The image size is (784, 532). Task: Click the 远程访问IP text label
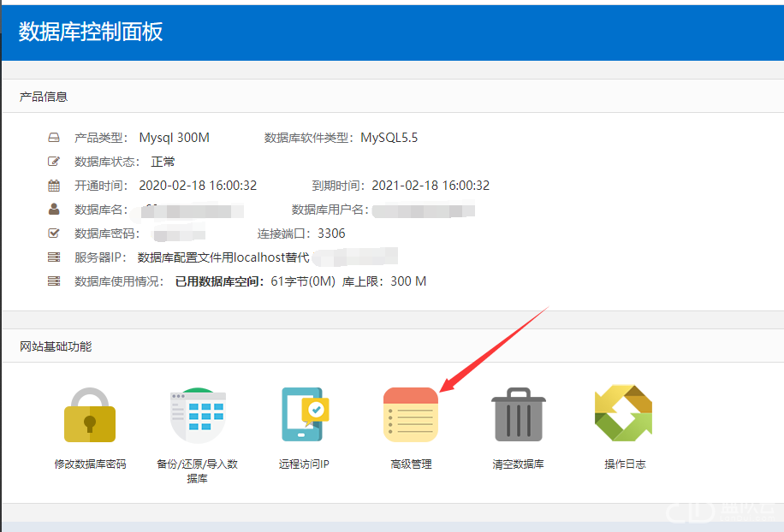(304, 464)
